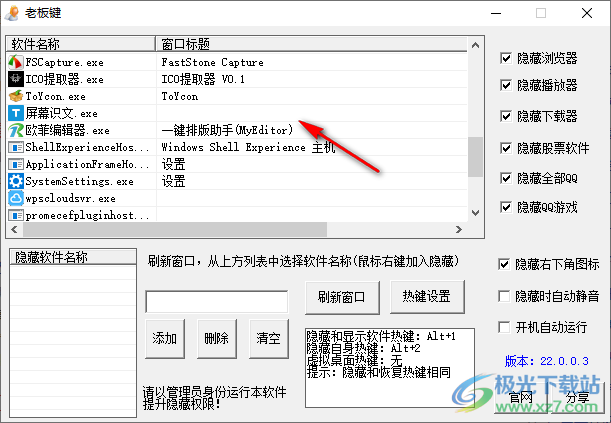The width and height of the screenshot is (611, 423).
Task: Click the 窗口标题 column header
Action: tap(311, 44)
